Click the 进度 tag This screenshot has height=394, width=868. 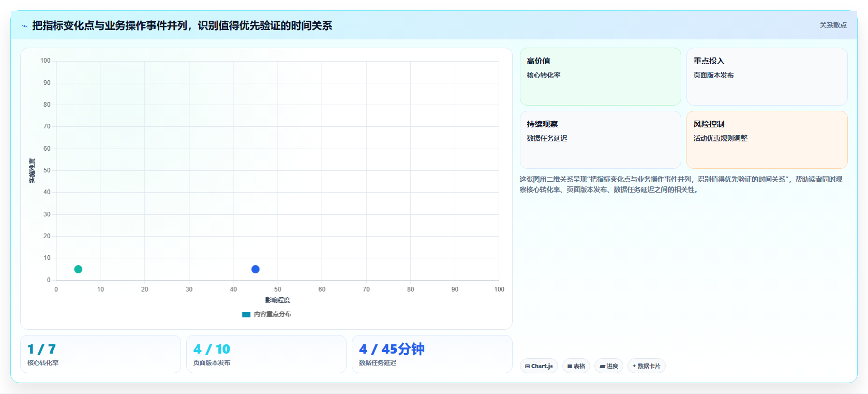click(609, 366)
